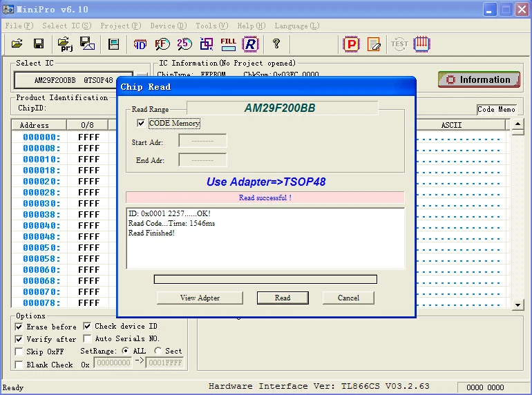
Task: Open the Select IC menu
Action: [x=67, y=26]
